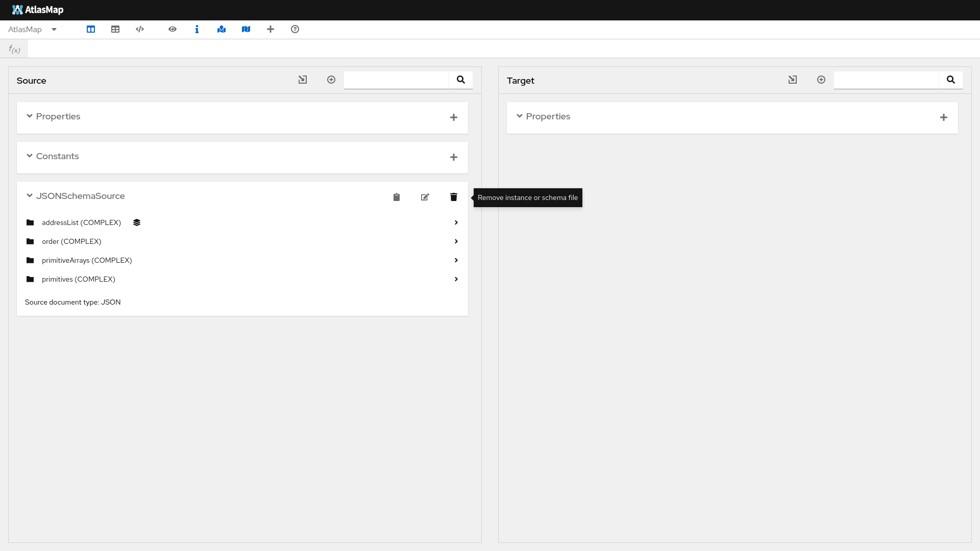Add a new mapping with the plus icon
This screenshot has width=980, height=551.
270,29
